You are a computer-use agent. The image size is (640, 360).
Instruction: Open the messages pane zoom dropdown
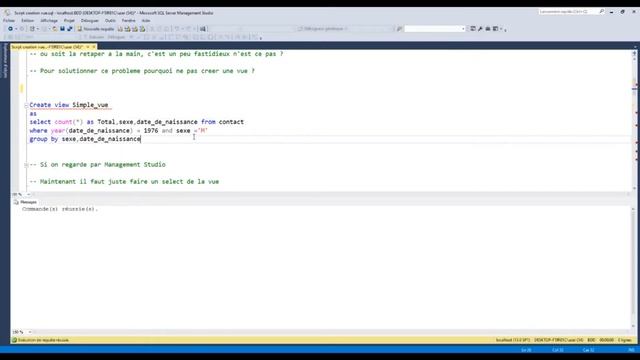tap(30, 332)
